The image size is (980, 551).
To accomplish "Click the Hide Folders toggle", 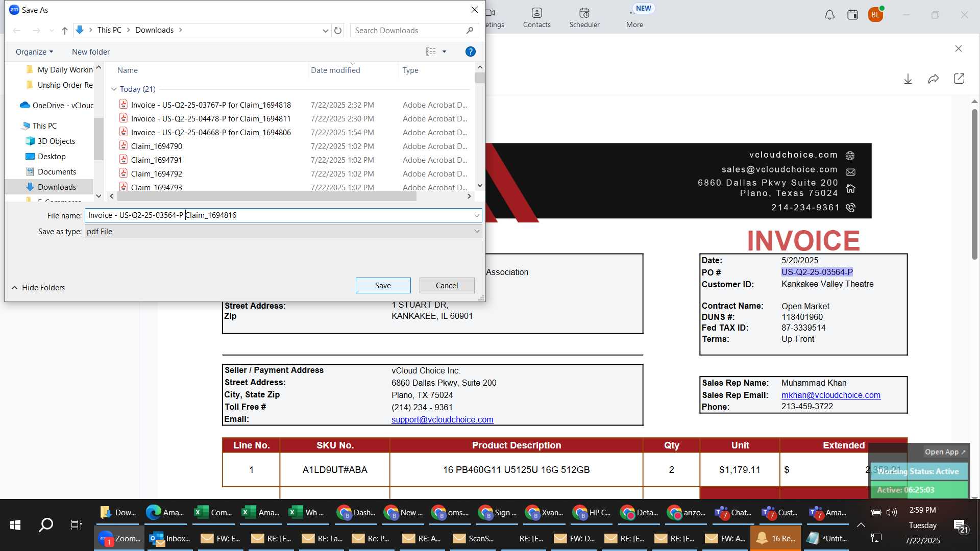I will pyautogui.click(x=38, y=288).
